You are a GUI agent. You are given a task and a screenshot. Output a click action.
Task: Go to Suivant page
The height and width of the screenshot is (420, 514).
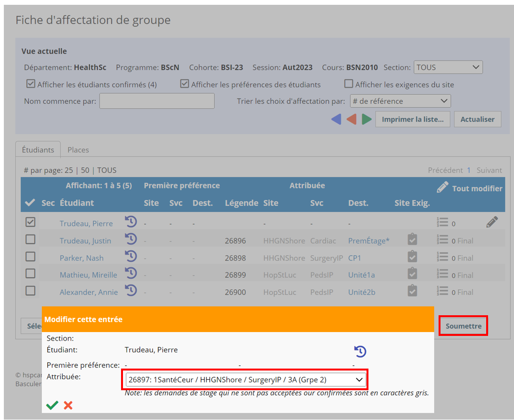click(x=489, y=170)
